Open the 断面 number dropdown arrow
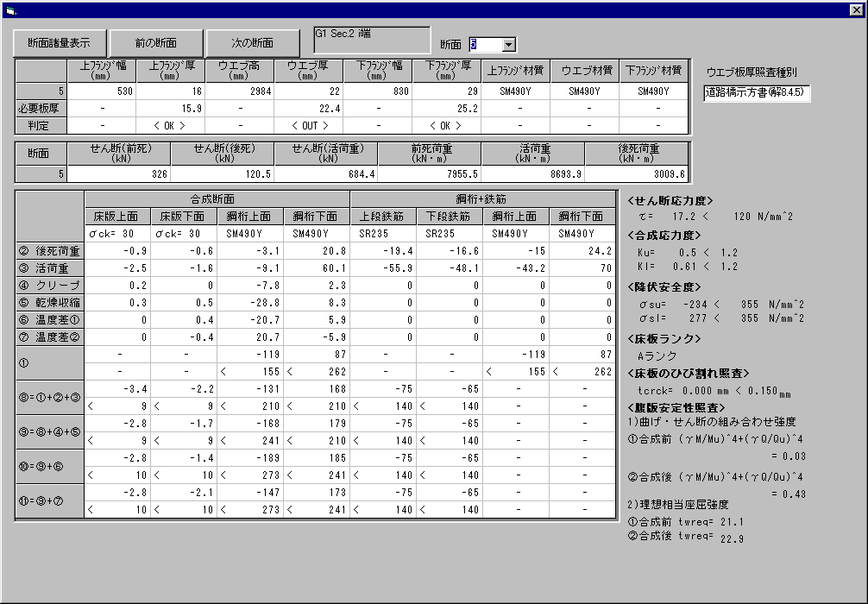 (x=508, y=44)
